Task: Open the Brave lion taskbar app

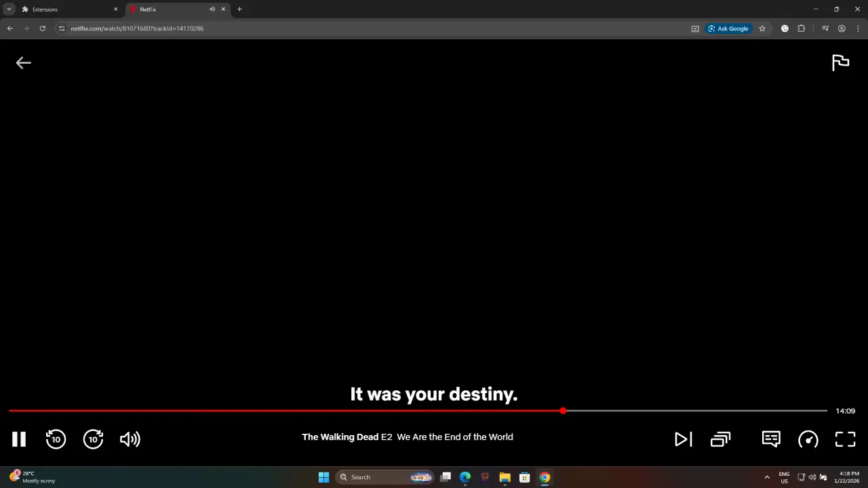Action: 485,477
